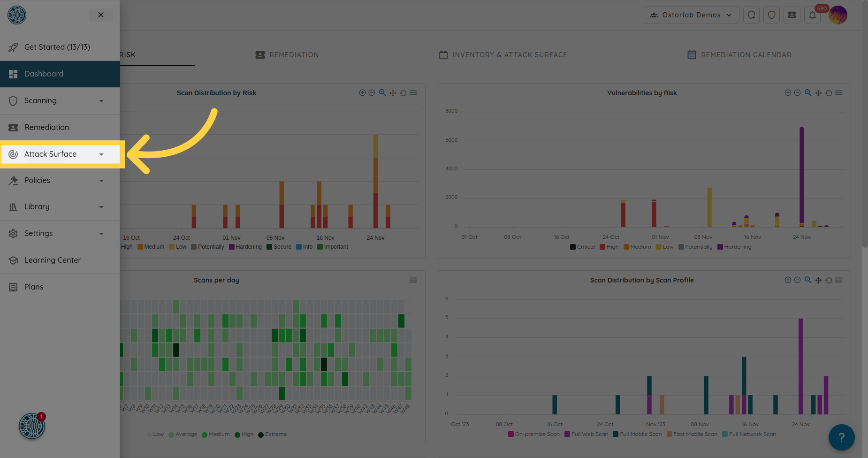Click the shield icon in the header
The image size is (868, 458).
(771, 15)
